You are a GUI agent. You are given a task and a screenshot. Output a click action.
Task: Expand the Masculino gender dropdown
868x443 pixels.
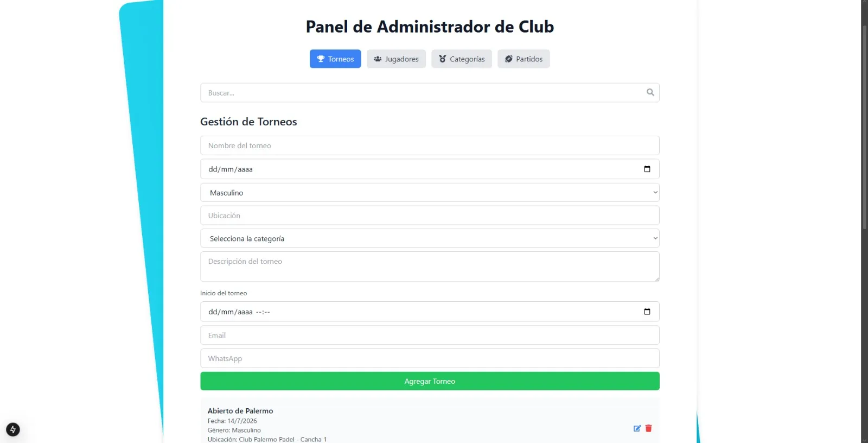430,193
